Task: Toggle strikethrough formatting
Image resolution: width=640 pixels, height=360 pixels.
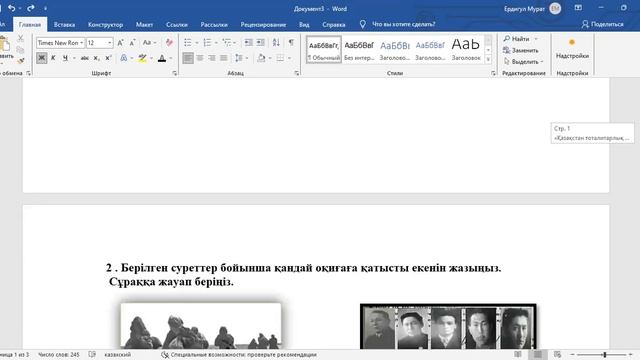Action: [x=84, y=58]
